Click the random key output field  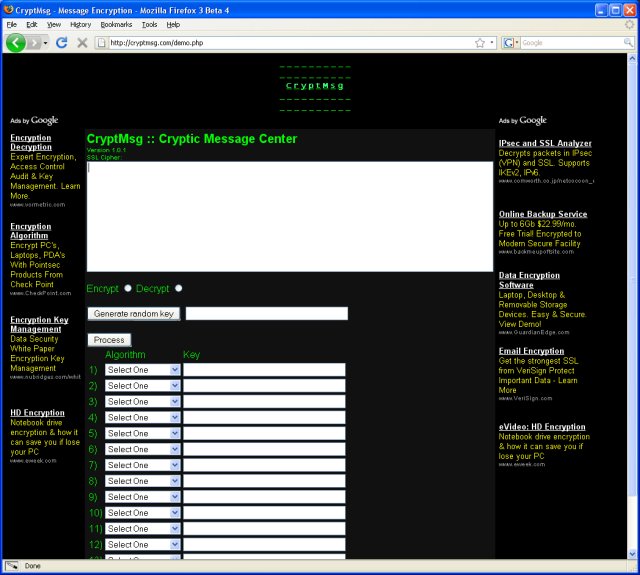pos(267,313)
